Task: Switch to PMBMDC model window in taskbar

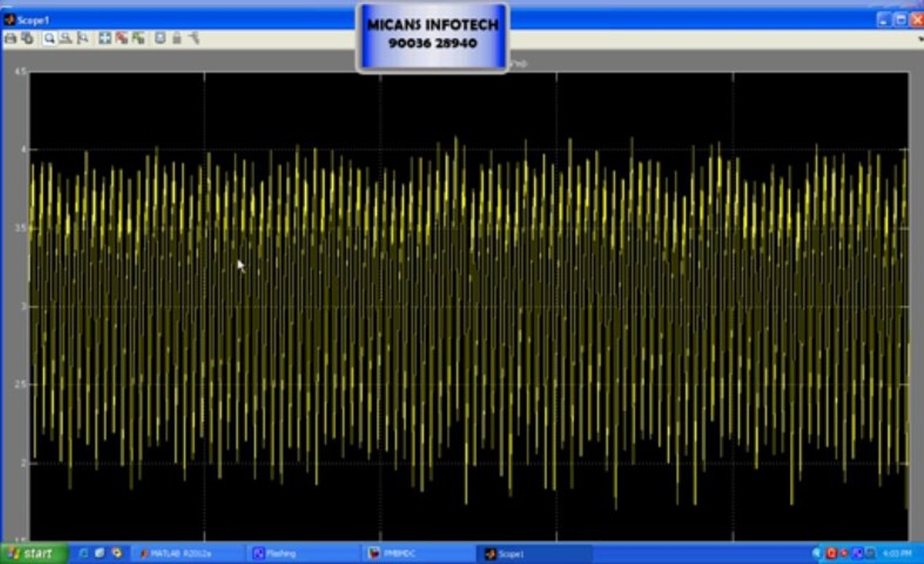Action: (x=415, y=554)
